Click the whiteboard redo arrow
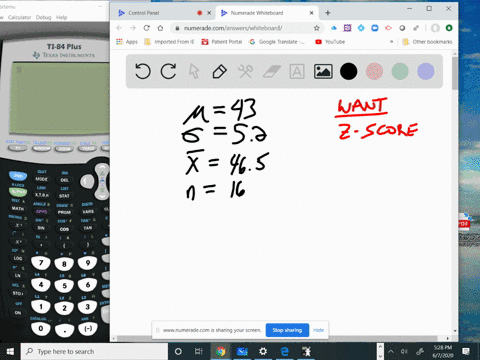The image size is (480, 360). [168, 71]
